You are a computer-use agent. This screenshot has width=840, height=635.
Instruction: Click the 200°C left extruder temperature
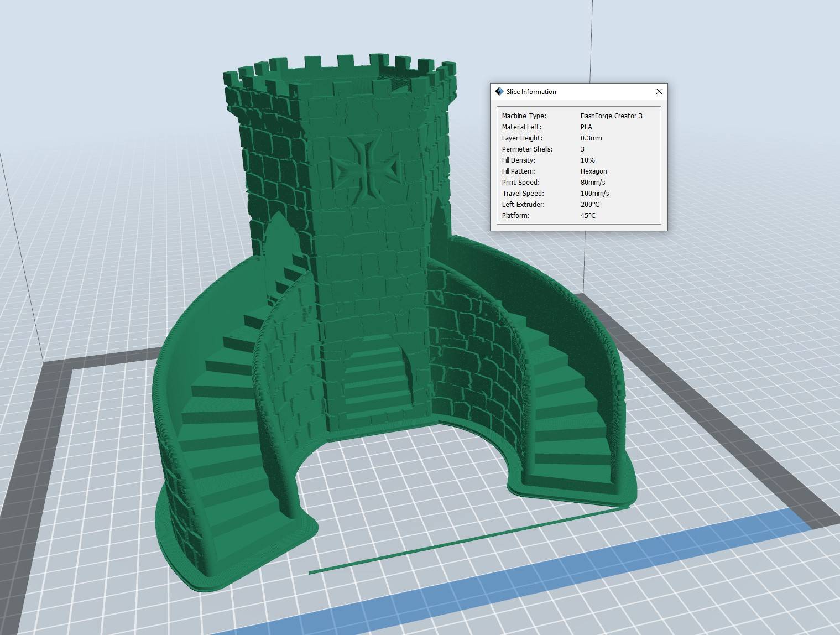coord(589,205)
